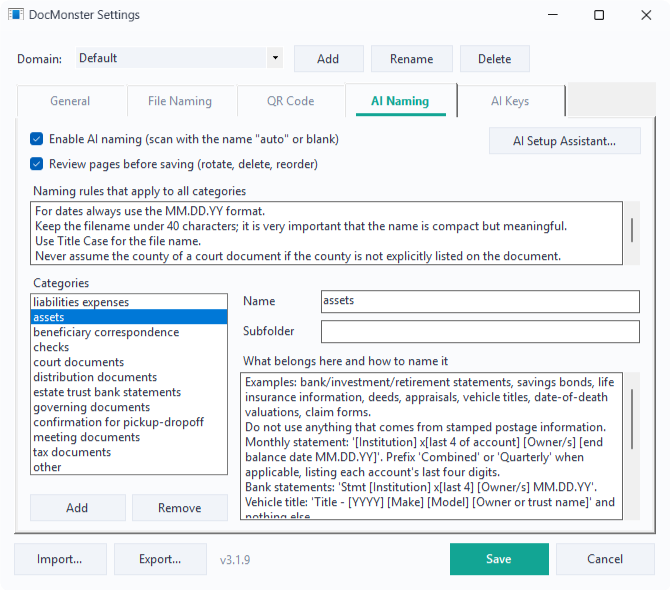The image size is (670, 590).
Task: Click the Delete domain button
Action: [x=495, y=59]
